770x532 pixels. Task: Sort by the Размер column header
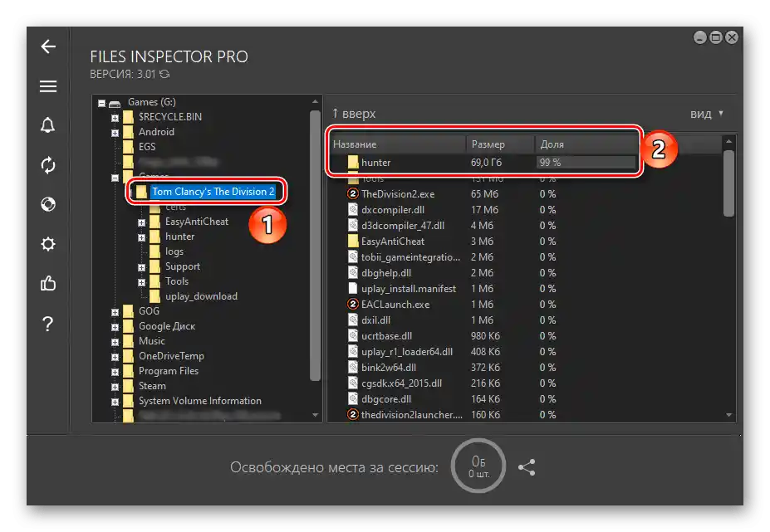500,144
